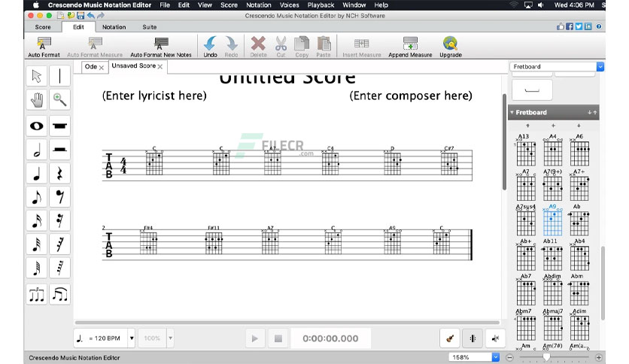Select the eighth rest tool

[59, 197]
